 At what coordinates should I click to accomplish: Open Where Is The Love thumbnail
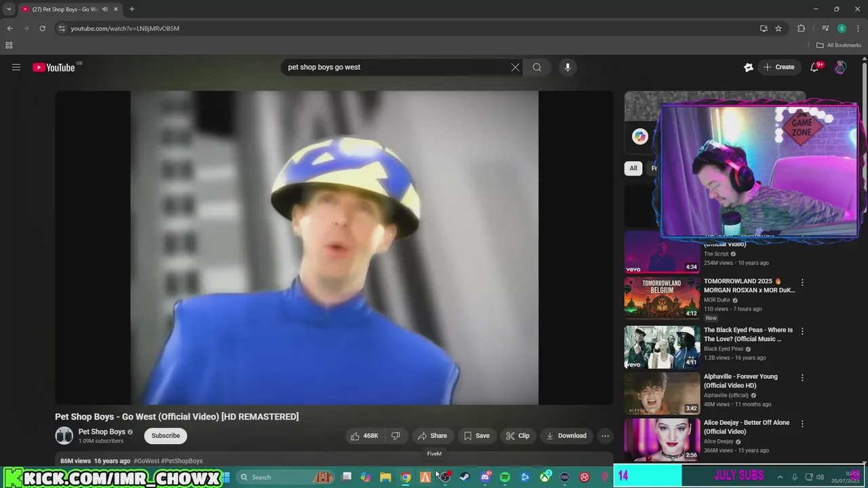[662, 347]
